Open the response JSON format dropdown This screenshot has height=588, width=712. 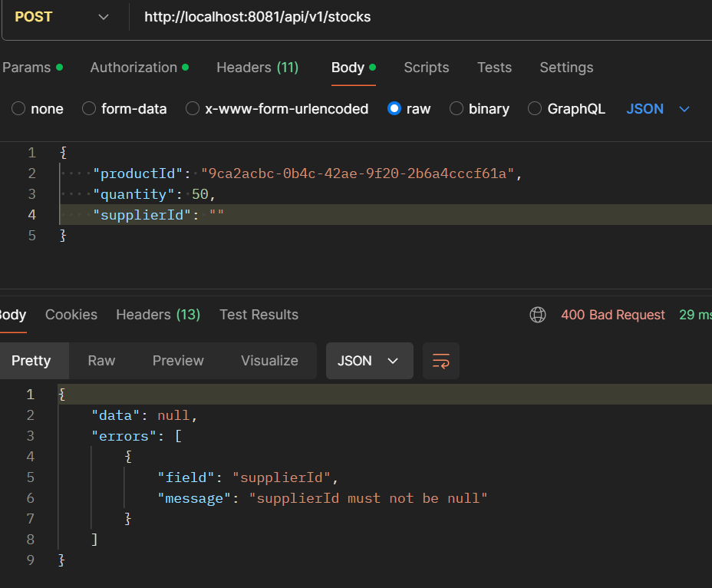coord(370,361)
